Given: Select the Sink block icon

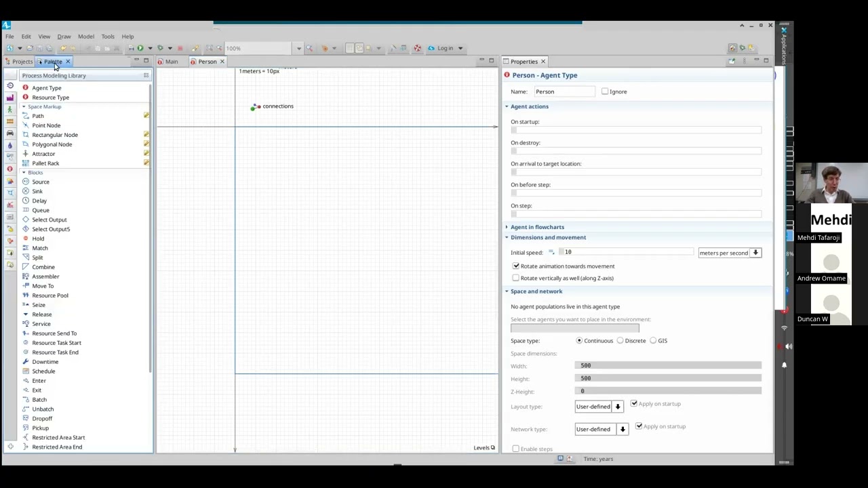Looking at the screenshot, I should [26, 191].
